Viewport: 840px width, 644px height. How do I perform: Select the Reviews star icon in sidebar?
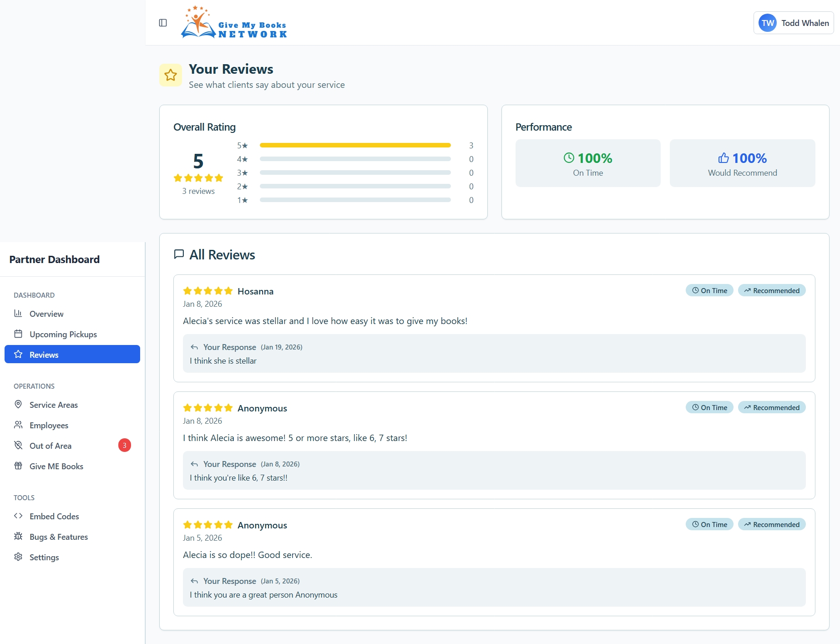click(x=18, y=354)
